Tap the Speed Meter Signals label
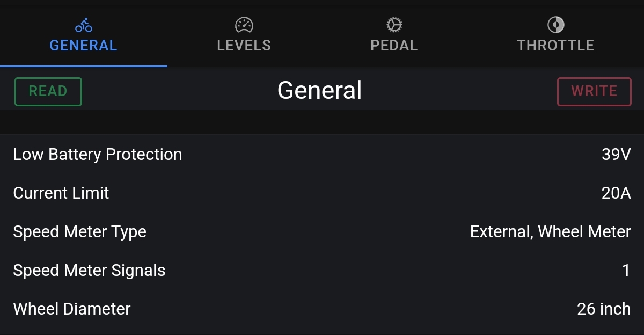 [89, 271]
